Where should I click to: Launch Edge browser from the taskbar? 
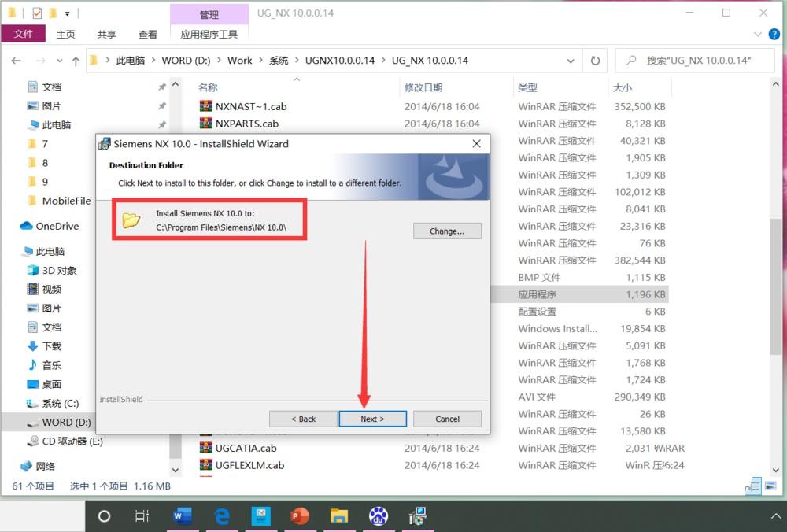(222, 516)
